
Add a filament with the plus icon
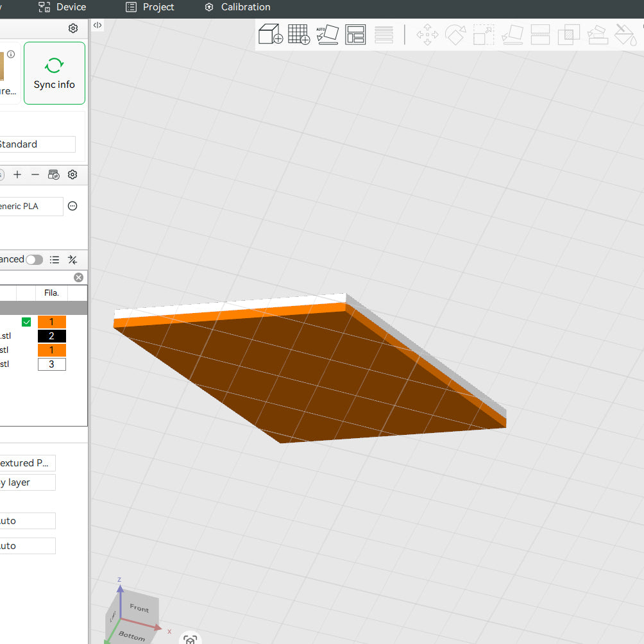click(x=17, y=174)
